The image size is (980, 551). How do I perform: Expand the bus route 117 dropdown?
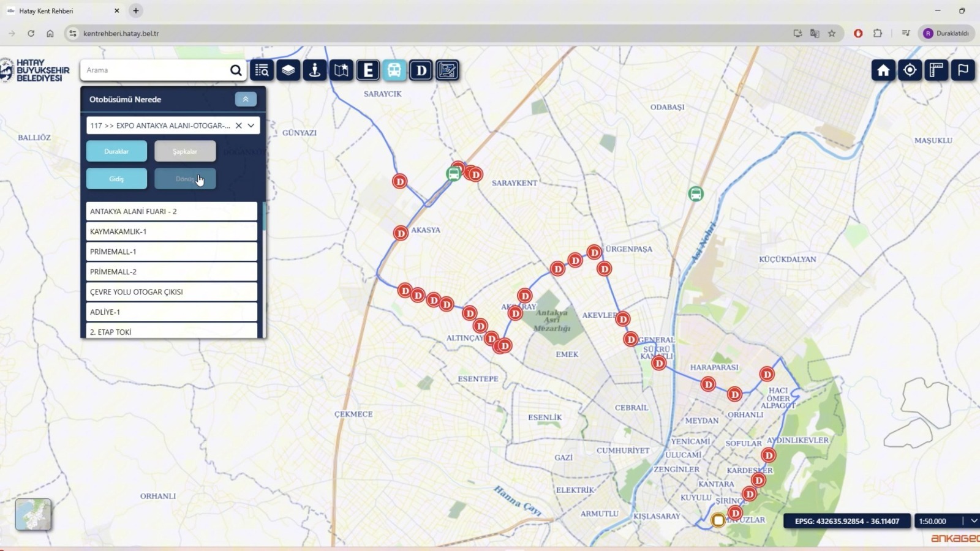251,126
